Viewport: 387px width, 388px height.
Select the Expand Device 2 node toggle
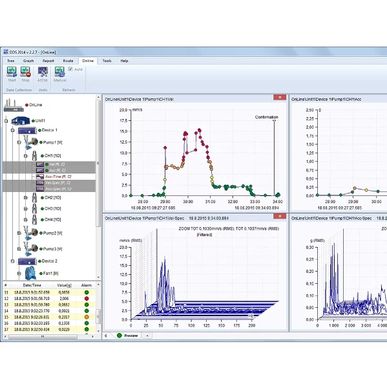(x=13, y=261)
